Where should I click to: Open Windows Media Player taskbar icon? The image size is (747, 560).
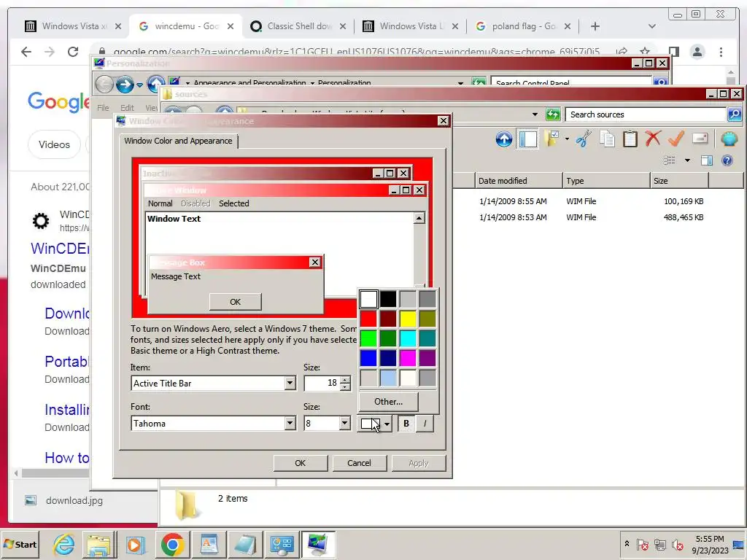135,544
